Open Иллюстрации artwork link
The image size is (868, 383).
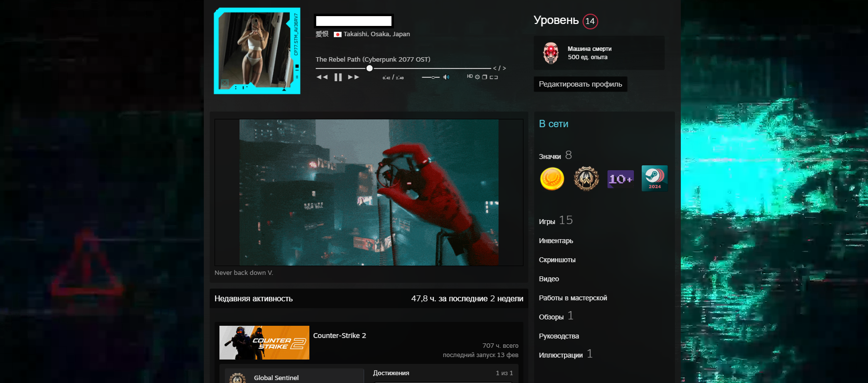tap(565, 355)
